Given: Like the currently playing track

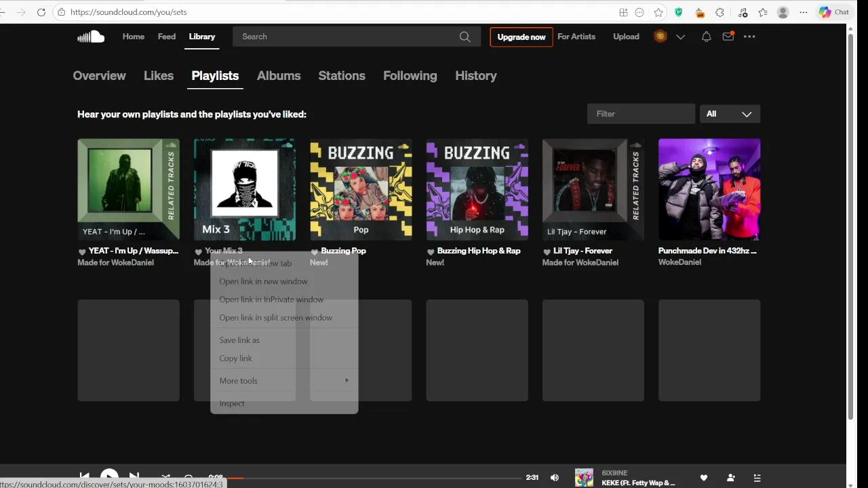Looking at the screenshot, I should (x=704, y=478).
